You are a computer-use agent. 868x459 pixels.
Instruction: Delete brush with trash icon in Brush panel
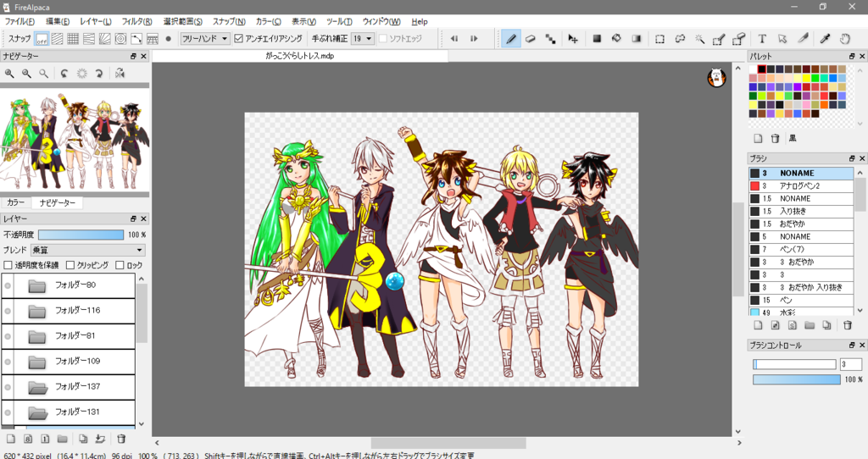[848, 325]
